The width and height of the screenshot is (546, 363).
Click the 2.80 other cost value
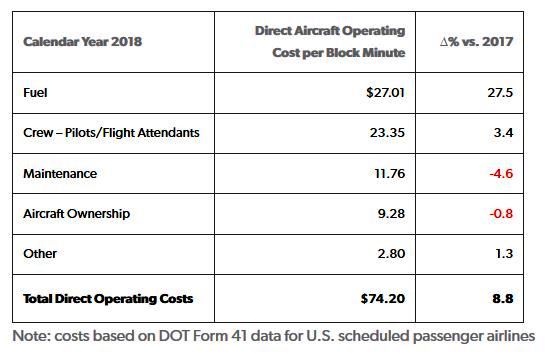tap(391, 254)
